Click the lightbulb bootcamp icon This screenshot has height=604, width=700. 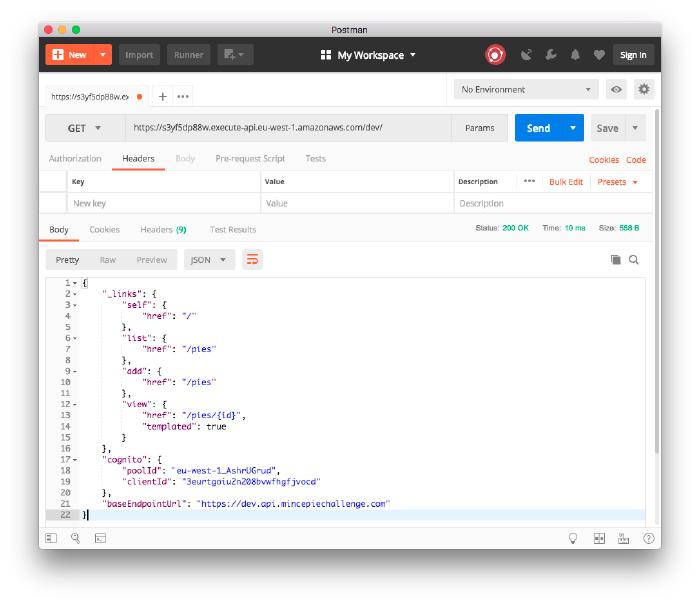click(x=573, y=538)
